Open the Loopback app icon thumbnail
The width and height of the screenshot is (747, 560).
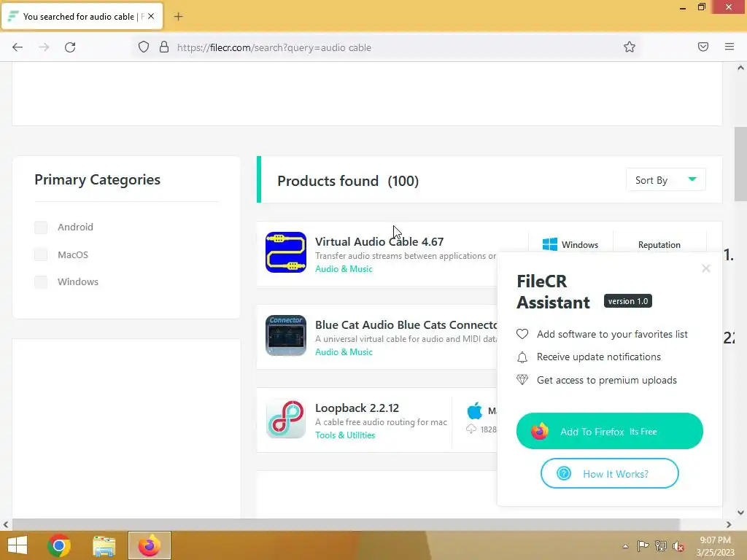coord(286,419)
